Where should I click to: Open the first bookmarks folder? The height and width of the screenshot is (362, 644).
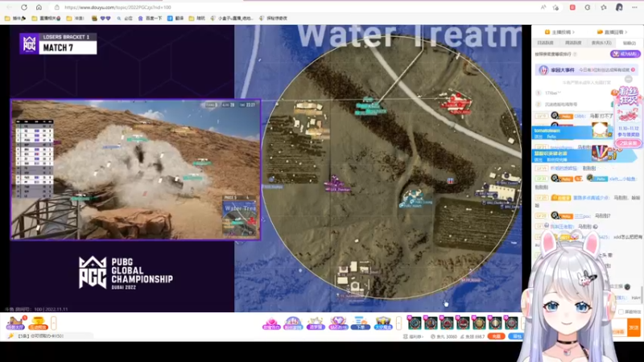pyautogui.click(x=15, y=18)
